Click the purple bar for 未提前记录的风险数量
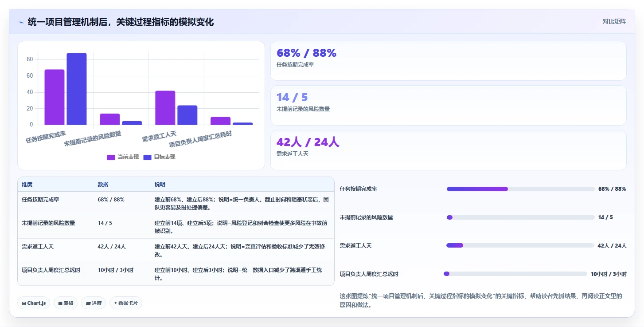Viewport: 644px width, 327px height. (x=110, y=119)
